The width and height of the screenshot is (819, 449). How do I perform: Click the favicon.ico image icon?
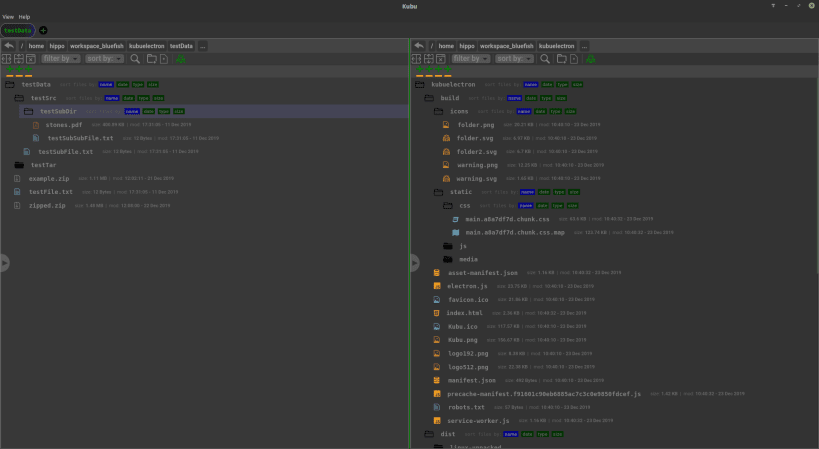click(x=437, y=300)
